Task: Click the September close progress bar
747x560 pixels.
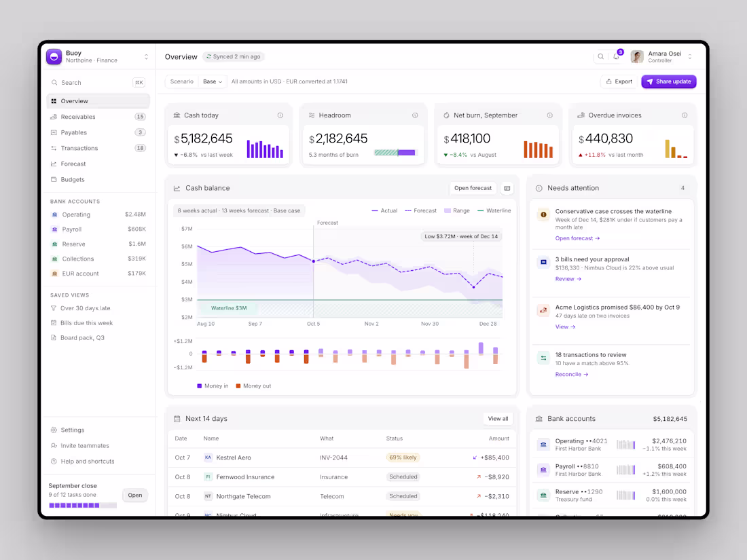Action: tap(82, 505)
